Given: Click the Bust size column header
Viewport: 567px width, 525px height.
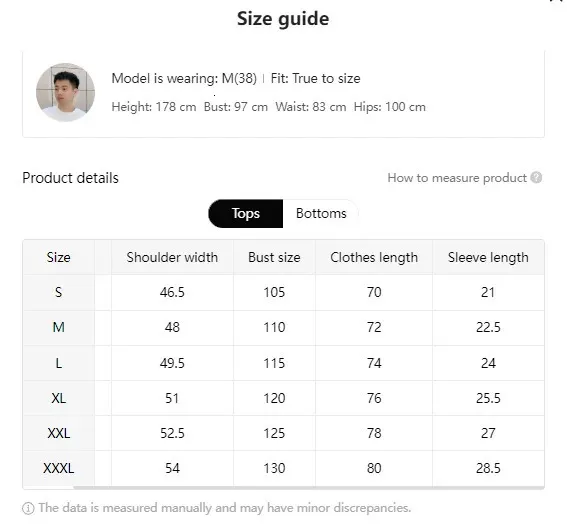Looking at the screenshot, I should click(x=274, y=257).
